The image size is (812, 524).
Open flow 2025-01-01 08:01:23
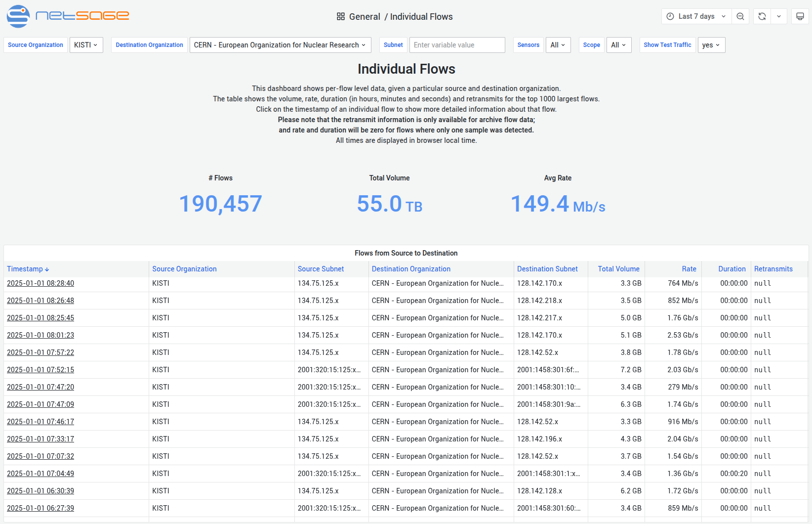pyautogui.click(x=41, y=335)
